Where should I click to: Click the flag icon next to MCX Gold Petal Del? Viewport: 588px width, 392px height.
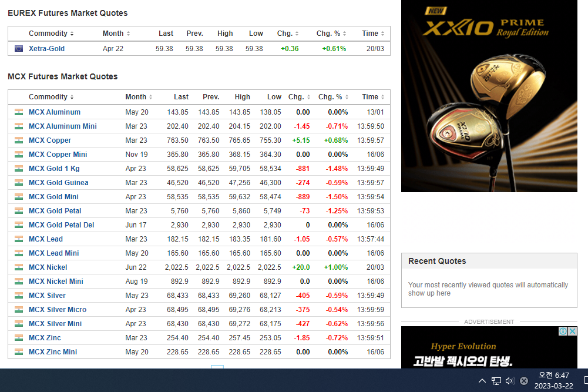[19, 225]
